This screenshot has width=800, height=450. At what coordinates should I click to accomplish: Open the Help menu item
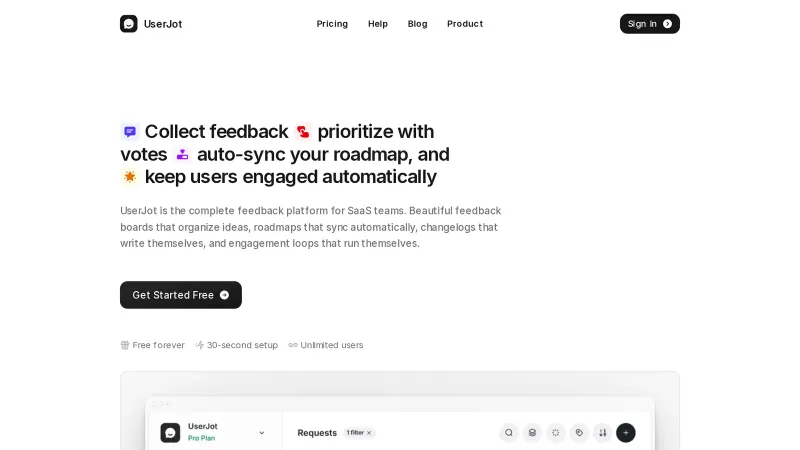[378, 24]
